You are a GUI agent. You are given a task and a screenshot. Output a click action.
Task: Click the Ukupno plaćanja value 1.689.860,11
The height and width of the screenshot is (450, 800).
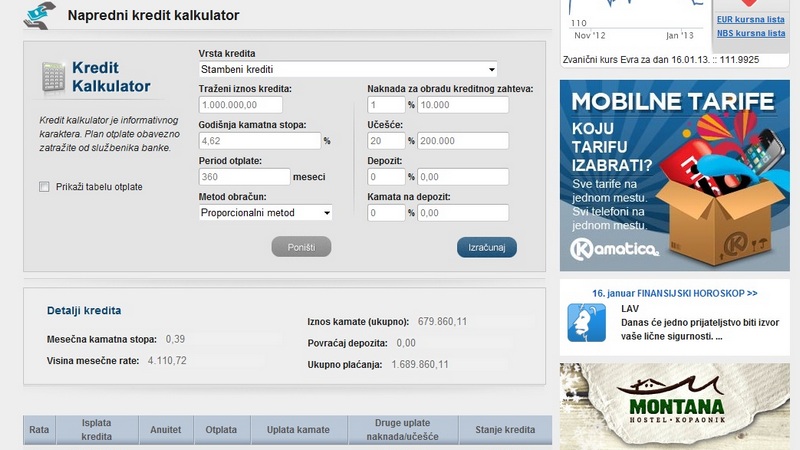tap(420, 364)
